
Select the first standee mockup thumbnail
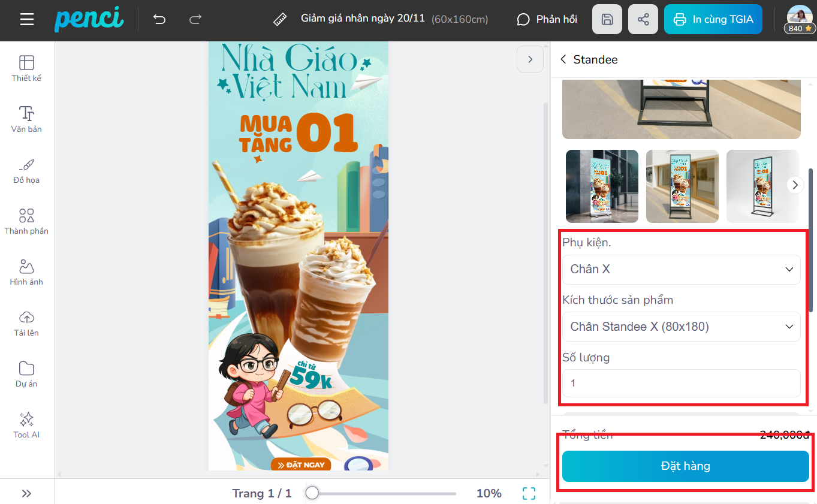pyautogui.click(x=602, y=186)
